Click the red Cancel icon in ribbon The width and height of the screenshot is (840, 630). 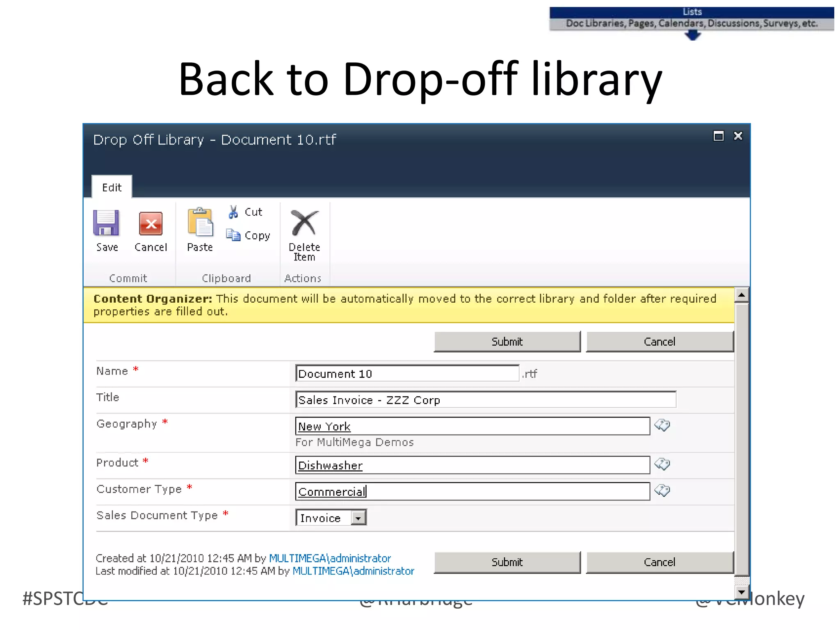tap(151, 224)
